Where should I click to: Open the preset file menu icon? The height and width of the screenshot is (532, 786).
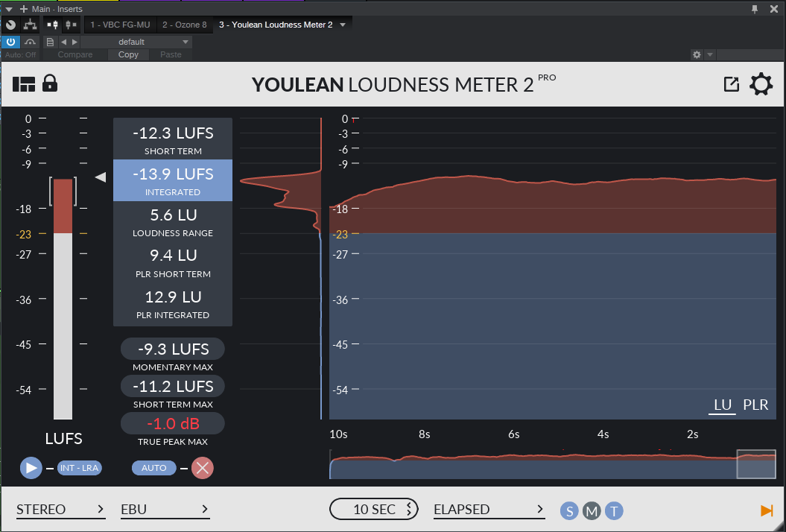(x=50, y=42)
